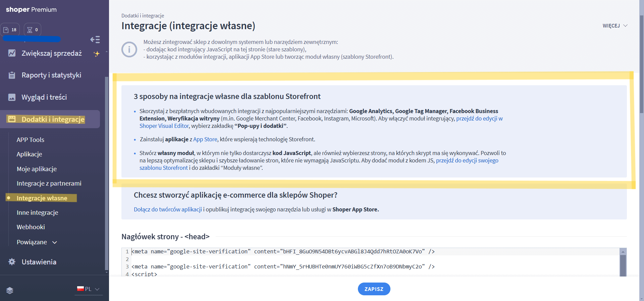
Task: Click line 3 meta tag in code editor
Action: (x=283, y=266)
